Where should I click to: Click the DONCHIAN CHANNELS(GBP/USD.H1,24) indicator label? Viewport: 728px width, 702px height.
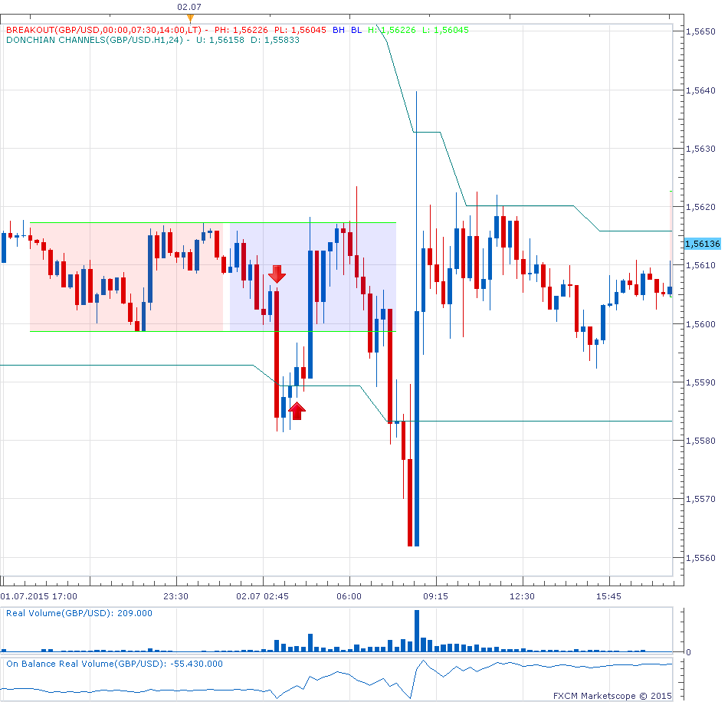[95, 40]
